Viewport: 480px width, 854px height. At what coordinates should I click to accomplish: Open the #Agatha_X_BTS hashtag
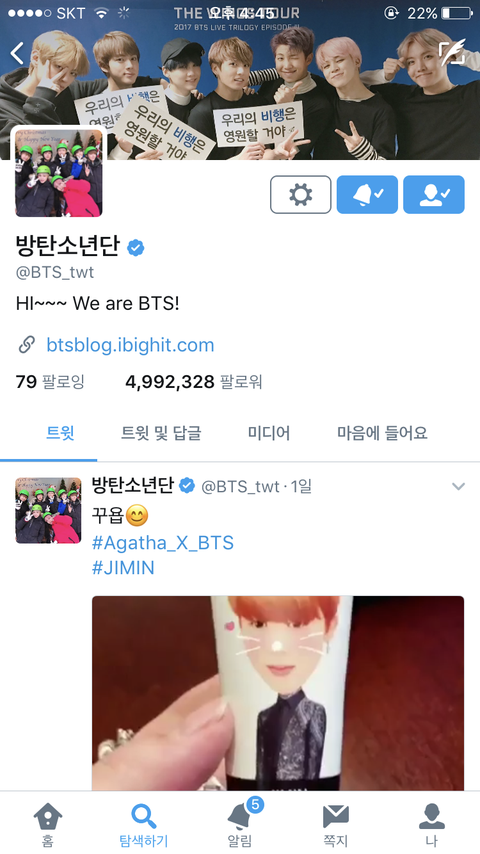click(x=163, y=542)
